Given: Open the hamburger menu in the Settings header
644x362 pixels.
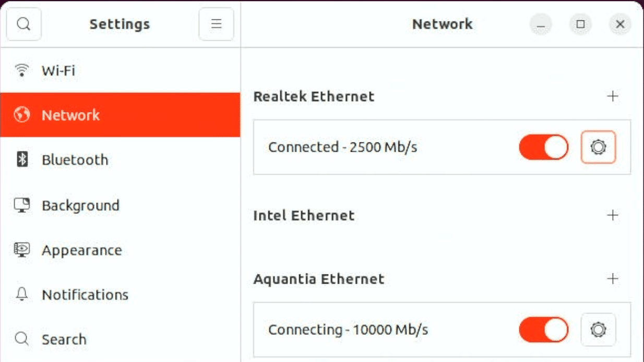Looking at the screenshot, I should [x=216, y=24].
